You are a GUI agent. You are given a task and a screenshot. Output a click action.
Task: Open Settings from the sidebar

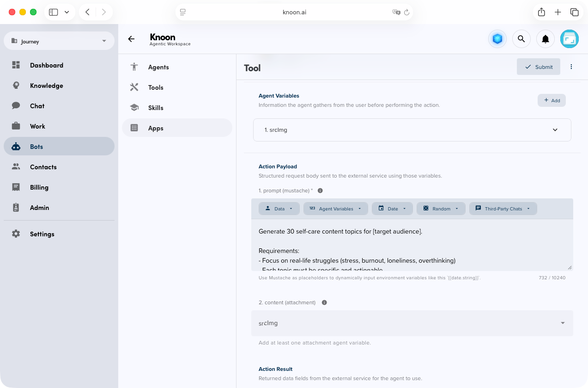tap(42, 234)
